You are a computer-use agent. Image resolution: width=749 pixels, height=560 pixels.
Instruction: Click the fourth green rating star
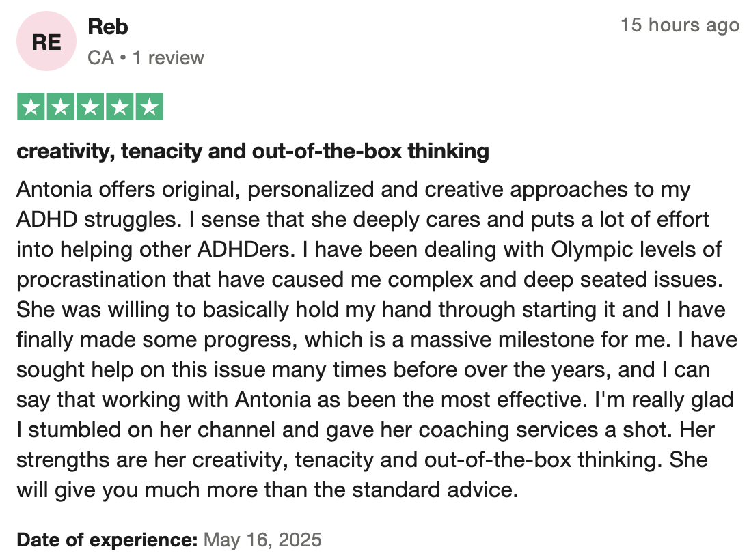click(119, 107)
